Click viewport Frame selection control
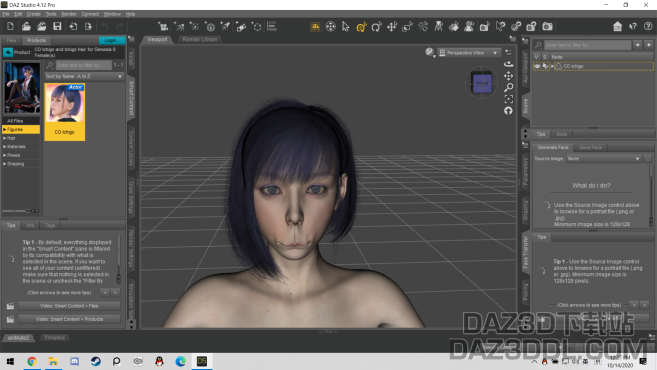 click(x=508, y=99)
